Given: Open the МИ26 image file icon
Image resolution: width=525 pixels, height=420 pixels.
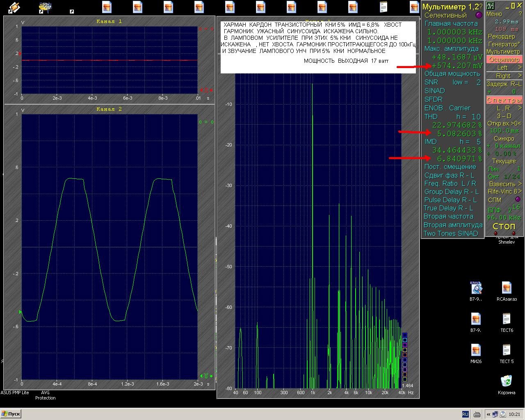Looking at the screenshot, I should click(476, 351).
